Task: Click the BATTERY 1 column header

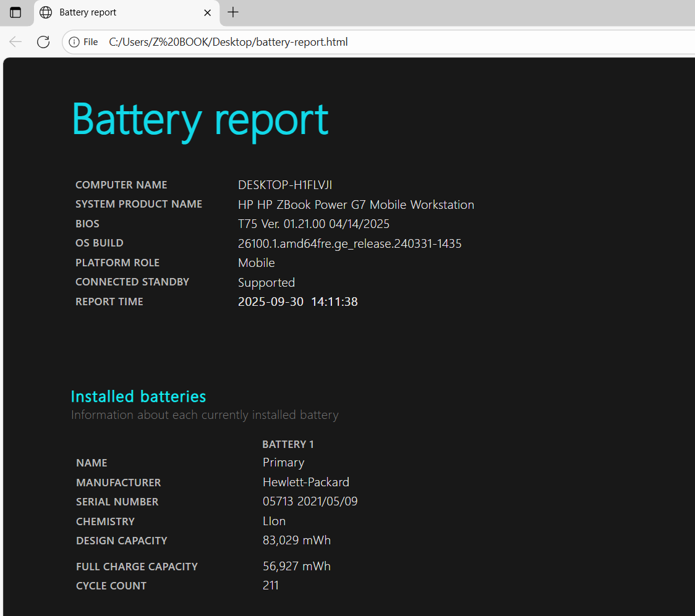Action: pyautogui.click(x=288, y=444)
